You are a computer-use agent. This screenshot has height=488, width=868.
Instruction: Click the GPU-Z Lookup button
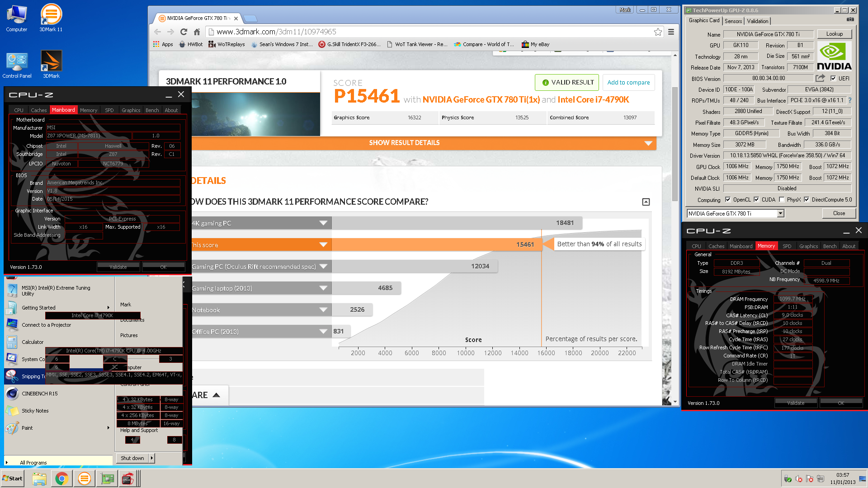pos(834,34)
